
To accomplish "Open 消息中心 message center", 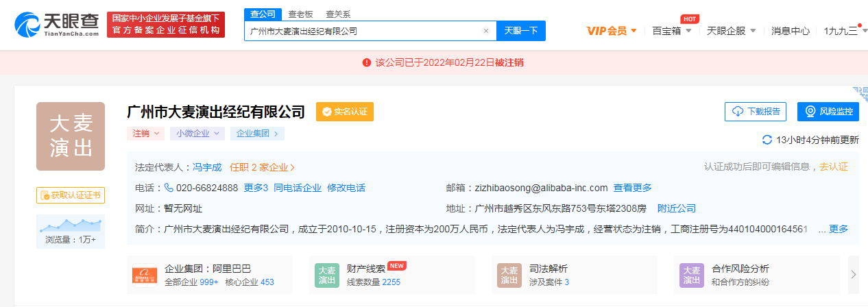I will pos(791,31).
